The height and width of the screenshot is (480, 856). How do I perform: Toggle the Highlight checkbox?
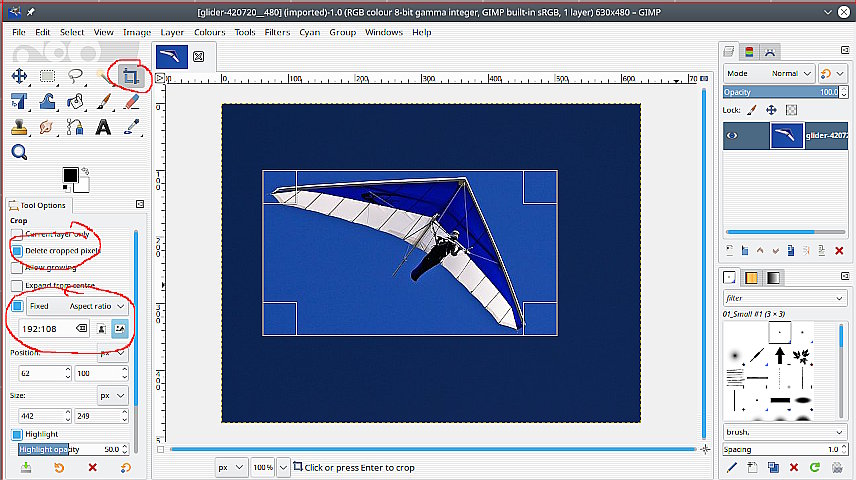click(x=16, y=435)
